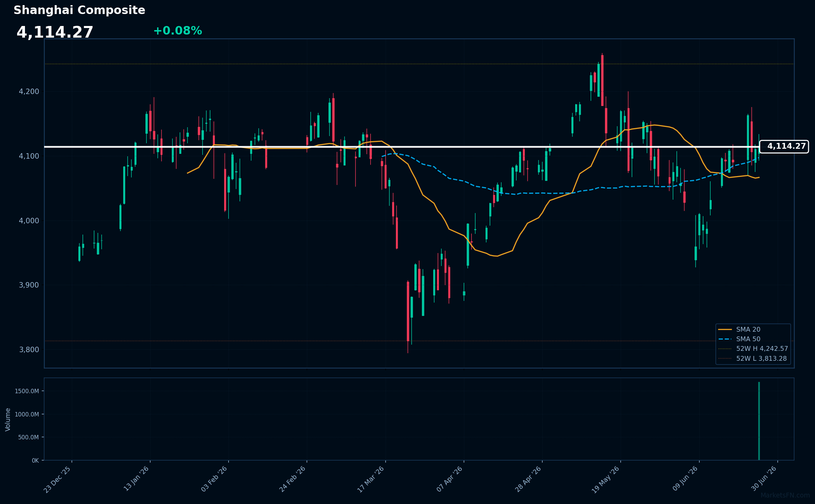Click the "Shanghai Composite" chart title
The width and height of the screenshot is (815, 504).
(x=79, y=10)
